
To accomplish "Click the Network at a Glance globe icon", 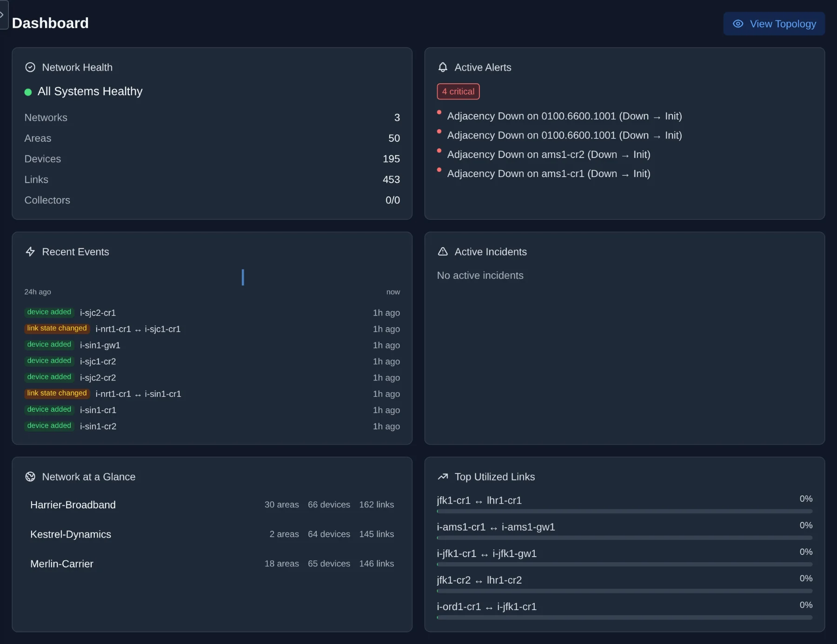I will click(x=30, y=477).
